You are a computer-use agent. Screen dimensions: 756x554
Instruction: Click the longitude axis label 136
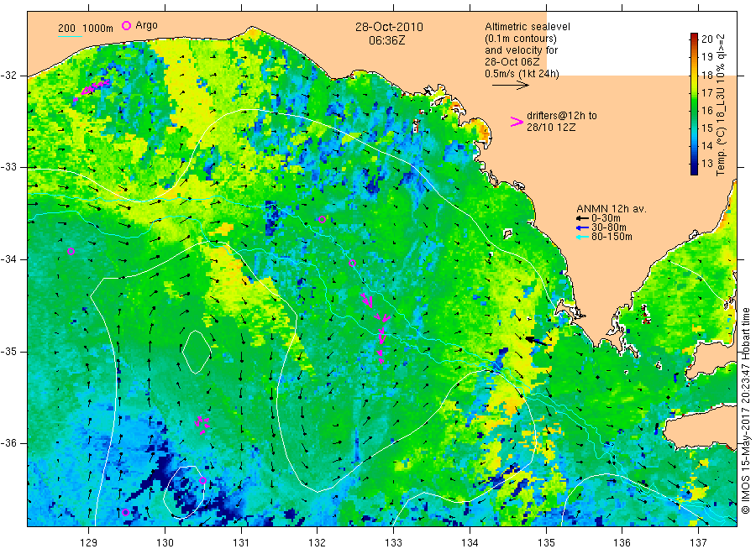pyautogui.click(x=622, y=543)
